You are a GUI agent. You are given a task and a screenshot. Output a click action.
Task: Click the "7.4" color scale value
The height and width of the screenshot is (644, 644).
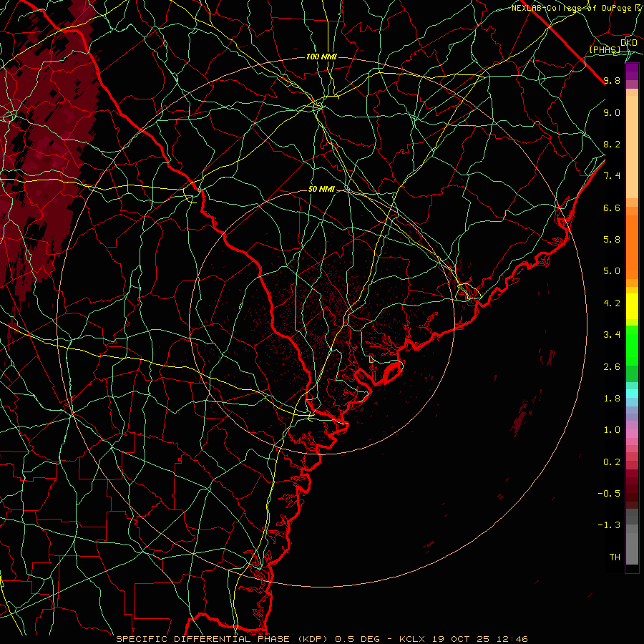point(612,176)
